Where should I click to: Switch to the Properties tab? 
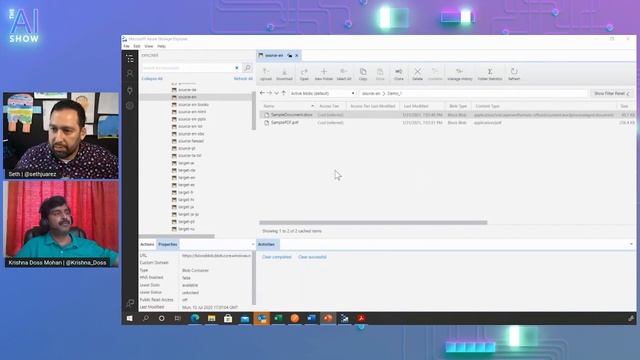click(168, 244)
